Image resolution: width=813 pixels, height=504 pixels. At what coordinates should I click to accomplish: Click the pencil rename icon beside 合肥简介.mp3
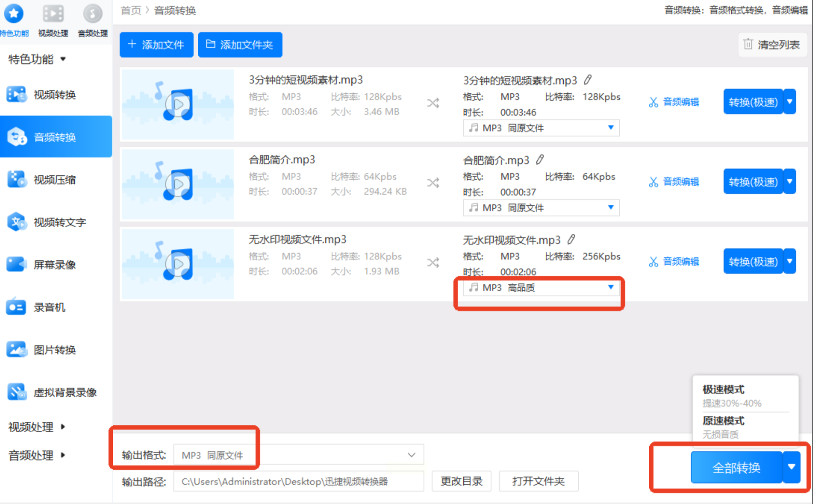coord(540,160)
